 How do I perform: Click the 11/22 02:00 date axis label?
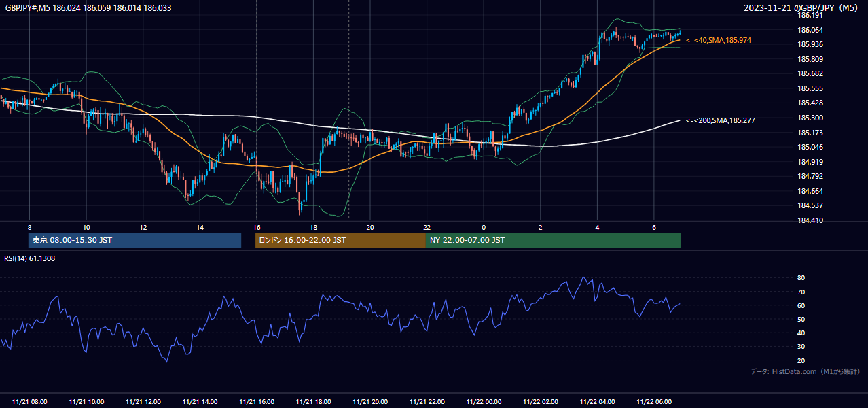click(x=541, y=402)
